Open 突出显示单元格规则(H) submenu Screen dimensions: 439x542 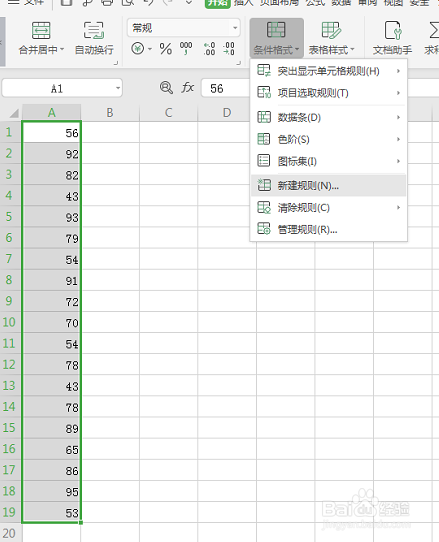[328, 71]
